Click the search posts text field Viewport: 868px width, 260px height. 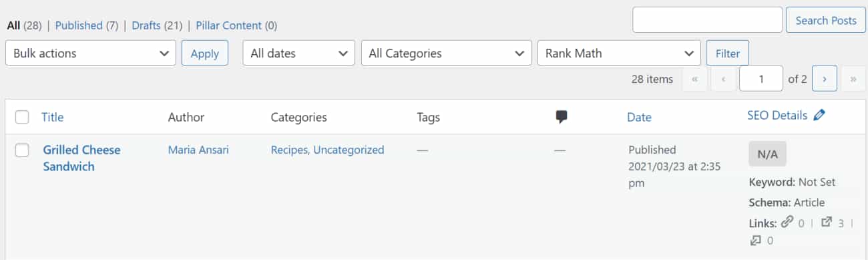707,20
